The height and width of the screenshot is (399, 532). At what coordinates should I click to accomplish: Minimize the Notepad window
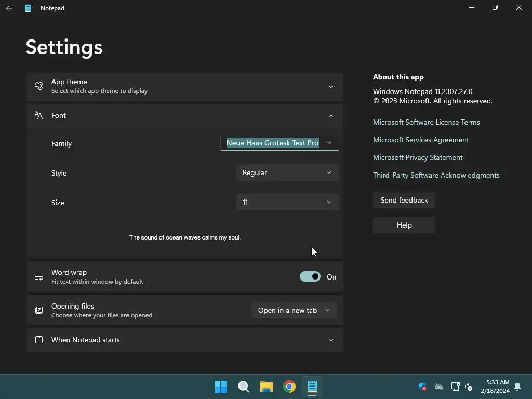coord(472,7)
